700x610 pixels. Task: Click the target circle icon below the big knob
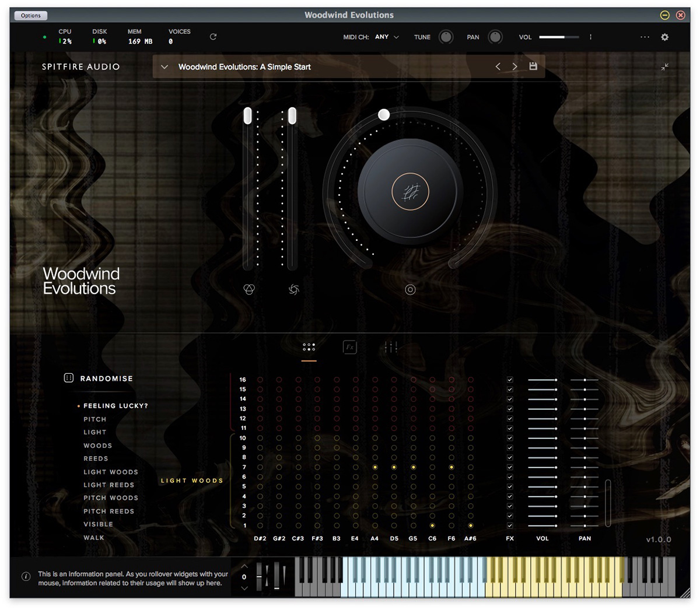pos(410,289)
